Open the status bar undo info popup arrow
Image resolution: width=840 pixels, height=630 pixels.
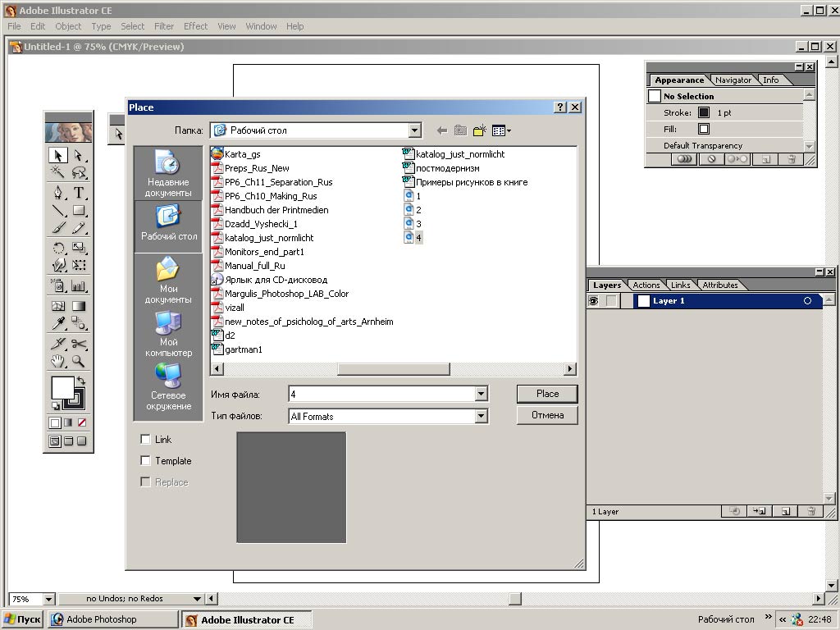(x=197, y=599)
